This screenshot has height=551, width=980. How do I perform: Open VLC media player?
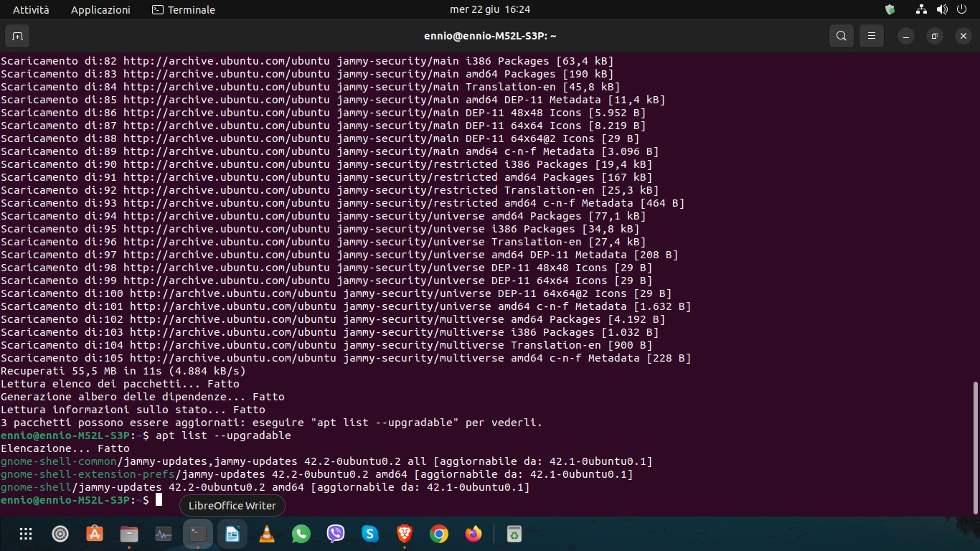pyautogui.click(x=267, y=534)
